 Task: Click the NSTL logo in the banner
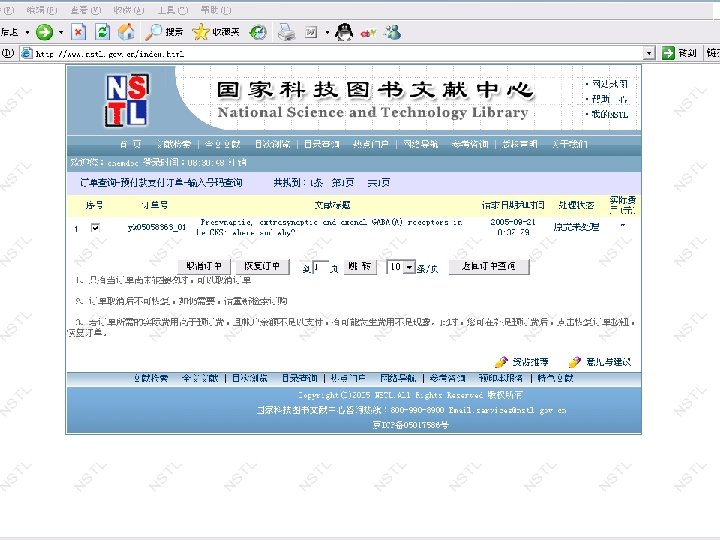[x=127, y=100]
